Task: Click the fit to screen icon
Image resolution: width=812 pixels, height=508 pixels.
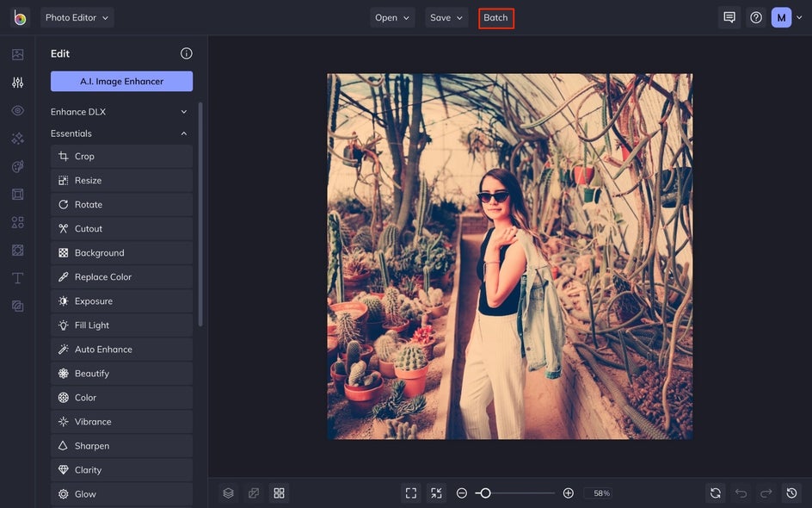Action: (411, 493)
